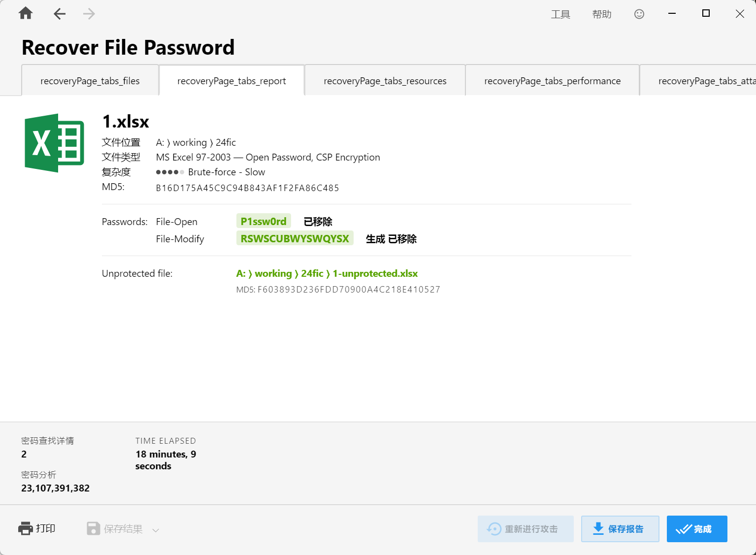Click the download icon on save report
The image size is (756, 555).
(598, 529)
